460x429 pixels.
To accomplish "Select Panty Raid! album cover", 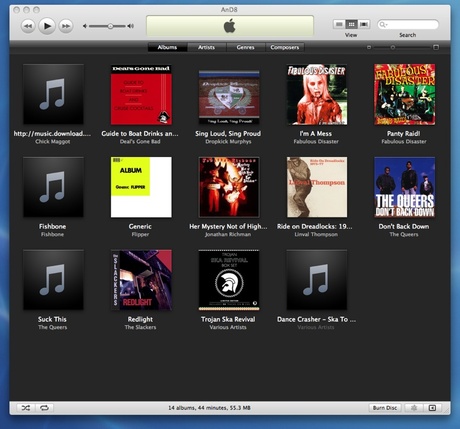I will coord(404,94).
